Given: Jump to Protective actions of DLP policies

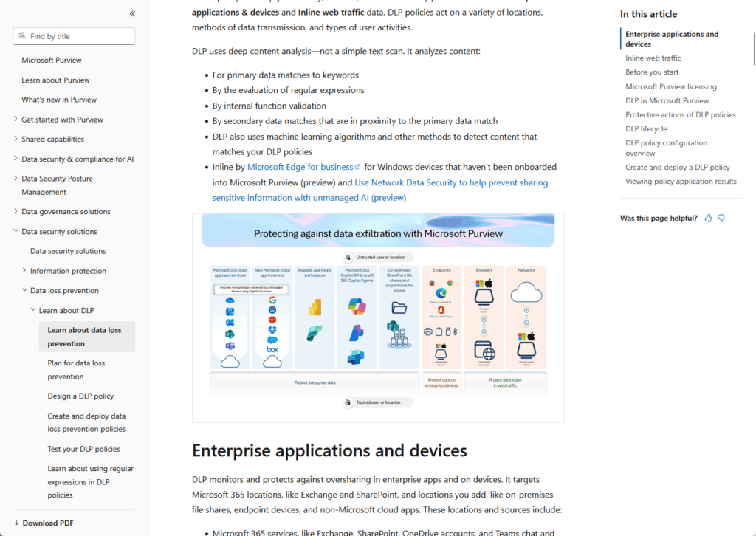Looking at the screenshot, I should click(x=680, y=114).
